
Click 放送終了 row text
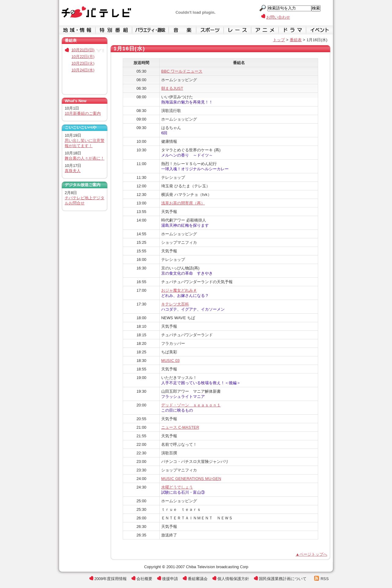pyautogui.click(x=169, y=535)
